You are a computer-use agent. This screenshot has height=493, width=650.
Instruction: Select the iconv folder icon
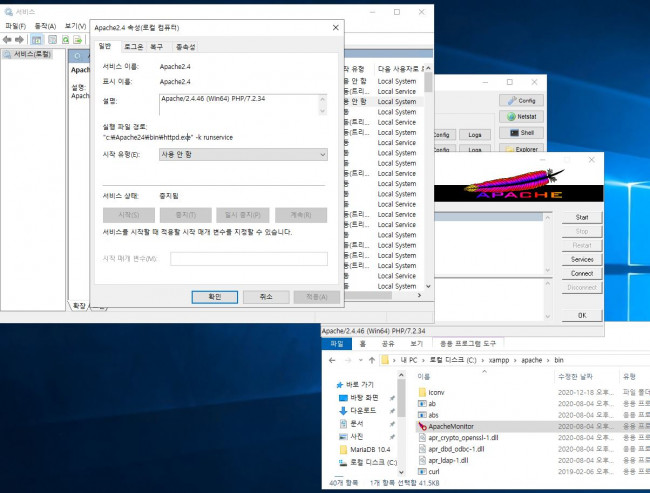(422, 392)
